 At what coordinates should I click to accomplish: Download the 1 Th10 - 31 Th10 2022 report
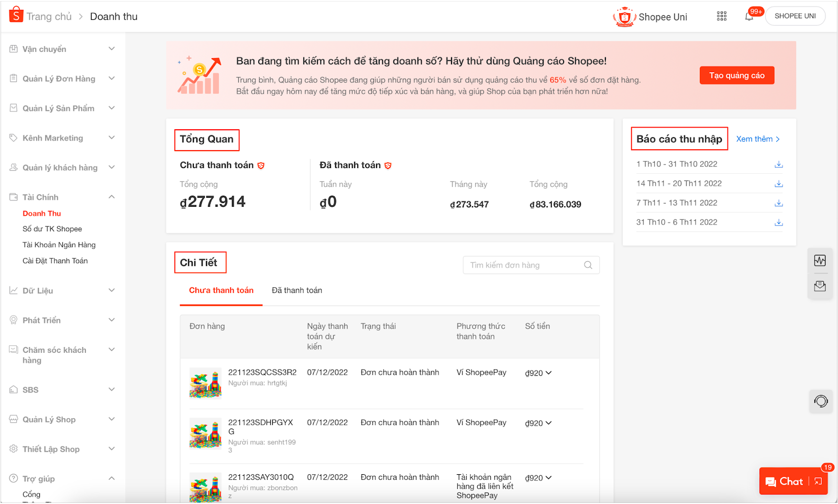pos(779,164)
